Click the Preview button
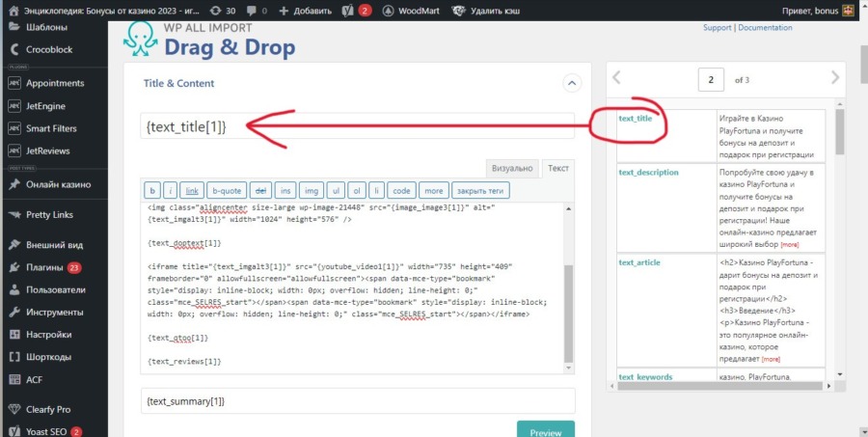This screenshot has height=437, width=868. [x=545, y=431]
